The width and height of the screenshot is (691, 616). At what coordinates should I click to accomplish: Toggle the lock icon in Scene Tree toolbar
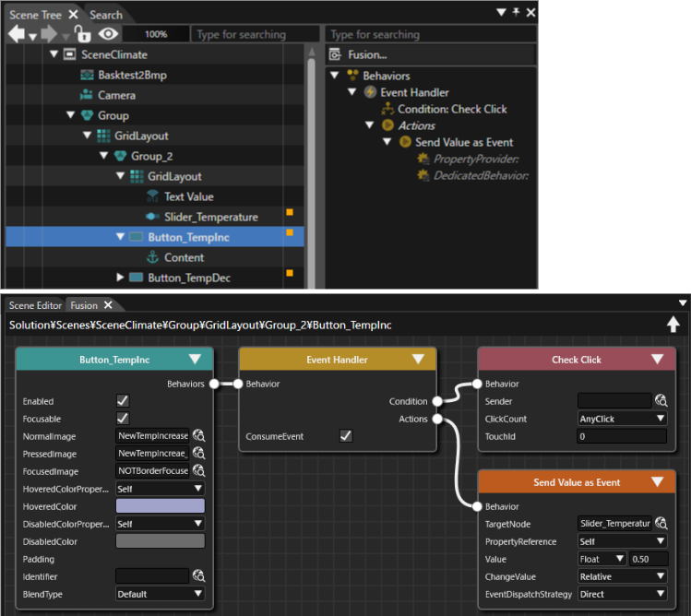(x=82, y=34)
